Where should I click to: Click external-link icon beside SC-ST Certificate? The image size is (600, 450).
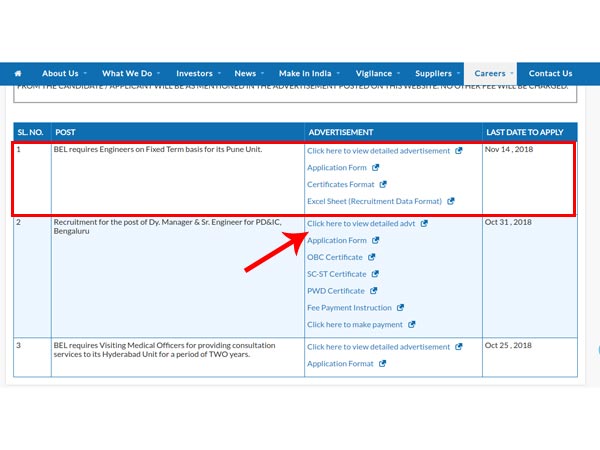(x=375, y=274)
